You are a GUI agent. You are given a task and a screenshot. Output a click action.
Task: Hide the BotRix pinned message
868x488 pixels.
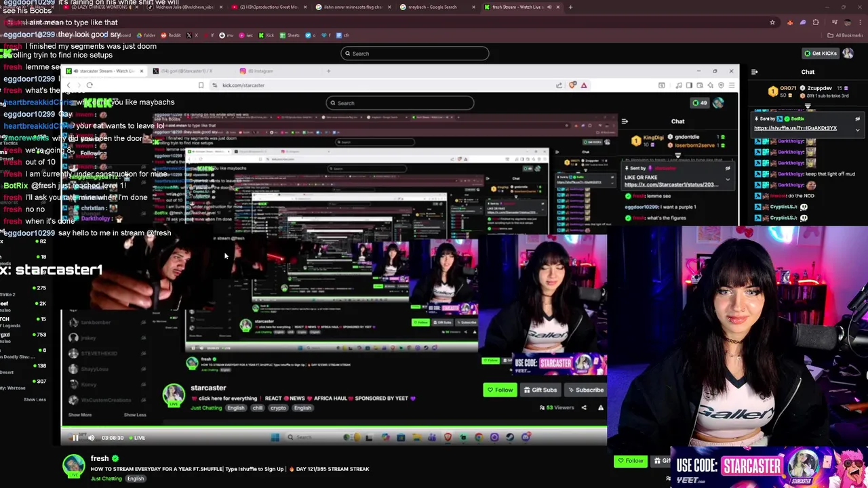857,119
